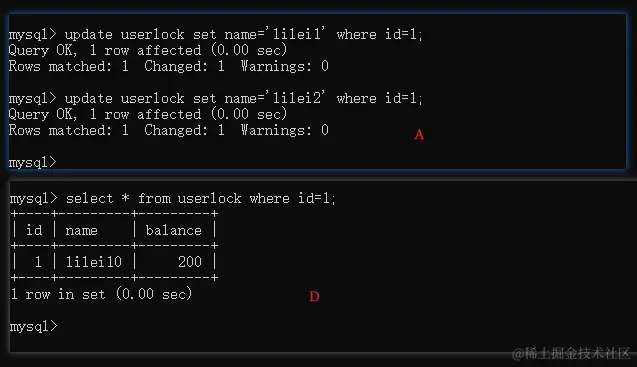Click the first update userlock lilei1 command

click(216, 34)
